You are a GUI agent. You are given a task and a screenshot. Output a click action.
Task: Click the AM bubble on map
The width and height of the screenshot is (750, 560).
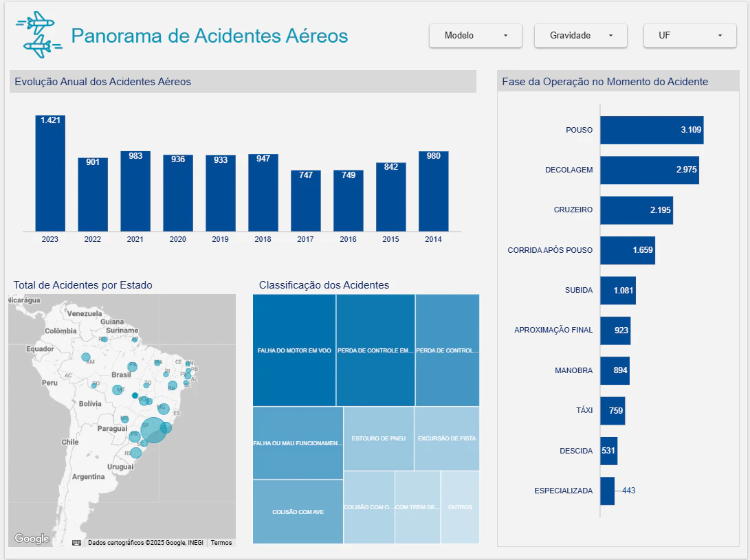86,357
